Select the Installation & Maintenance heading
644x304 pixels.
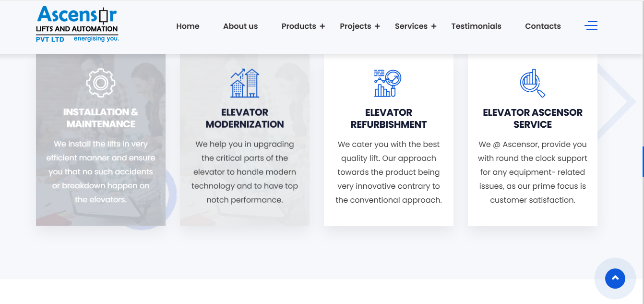point(101,118)
